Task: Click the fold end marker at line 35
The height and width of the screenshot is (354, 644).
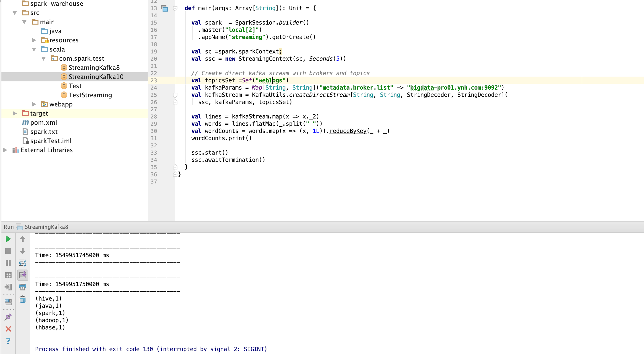Action: (x=175, y=167)
